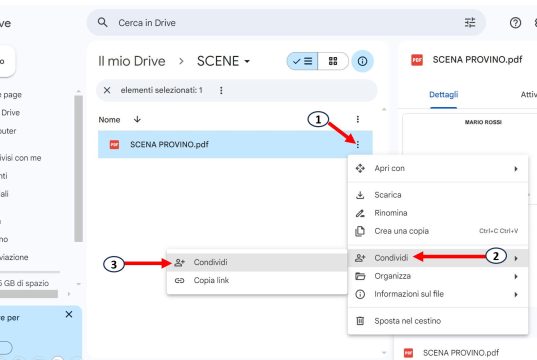
Task: Switch to grid layout view
Action: [333, 61]
